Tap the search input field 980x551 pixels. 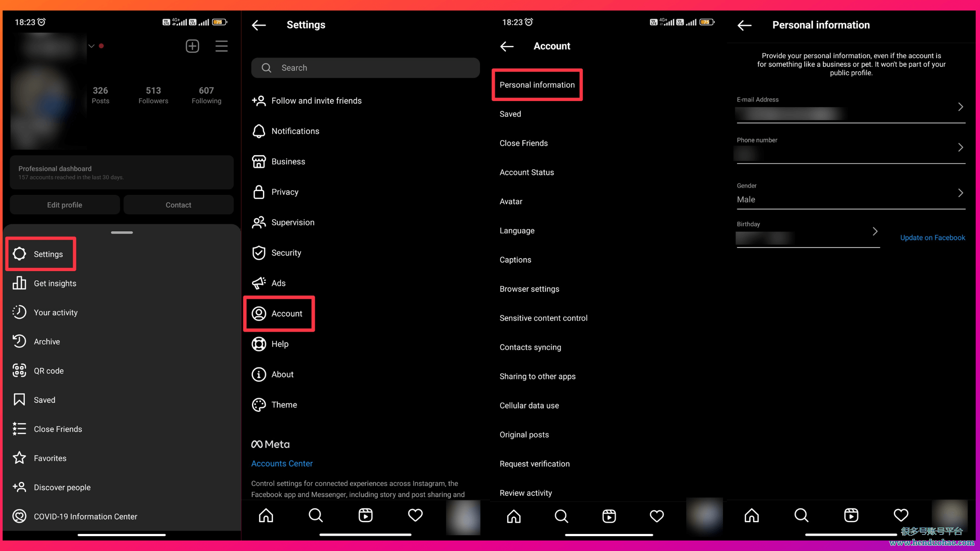(365, 67)
